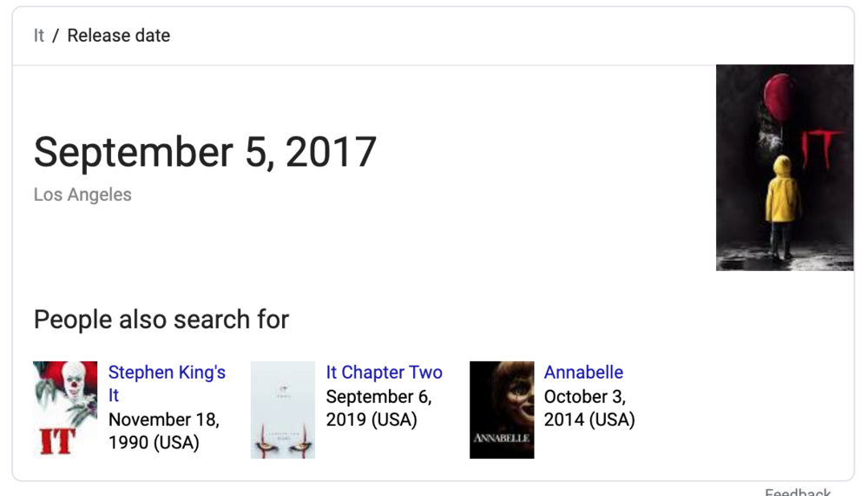Screen dimensions: 868x496
Task: Click the red balloon in the poster
Action: pos(781,97)
